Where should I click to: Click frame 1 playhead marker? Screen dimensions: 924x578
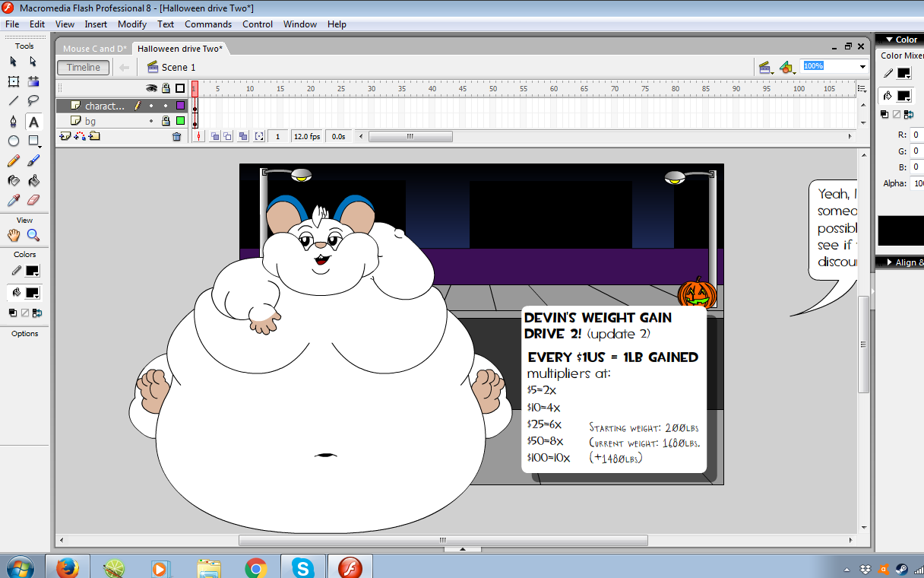(x=195, y=88)
